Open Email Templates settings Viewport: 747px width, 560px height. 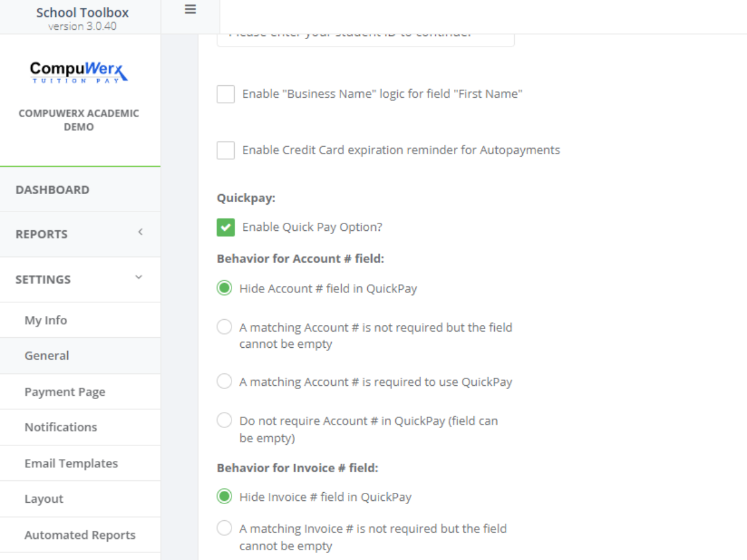[71, 464]
